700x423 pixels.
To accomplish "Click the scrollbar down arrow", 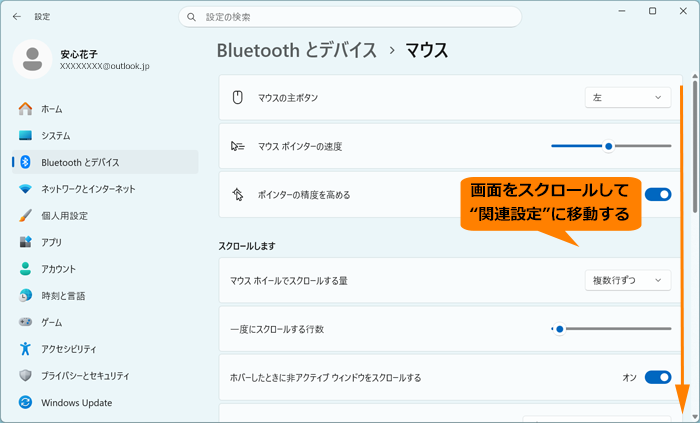I will tap(695, 417).
